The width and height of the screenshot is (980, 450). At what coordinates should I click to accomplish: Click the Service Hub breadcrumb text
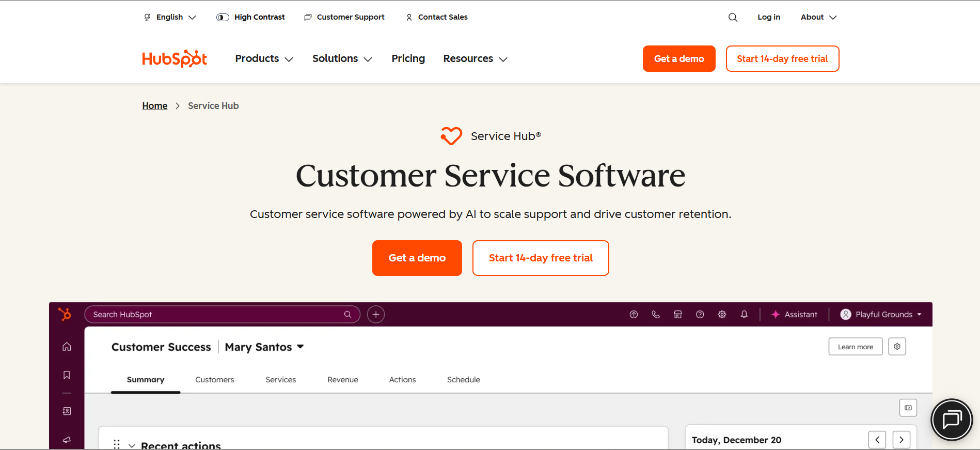pyautogui.click(x=213, y=106)
